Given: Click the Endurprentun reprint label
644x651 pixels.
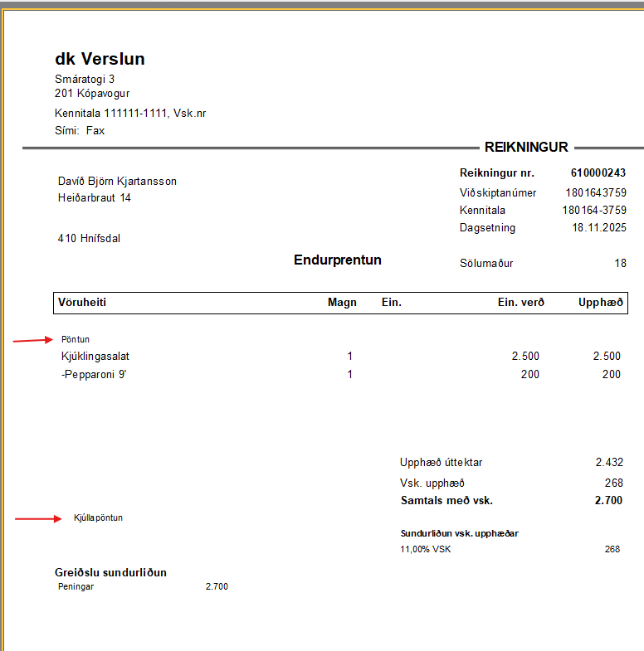Looking at the screenshot, I should coord(337,260).
